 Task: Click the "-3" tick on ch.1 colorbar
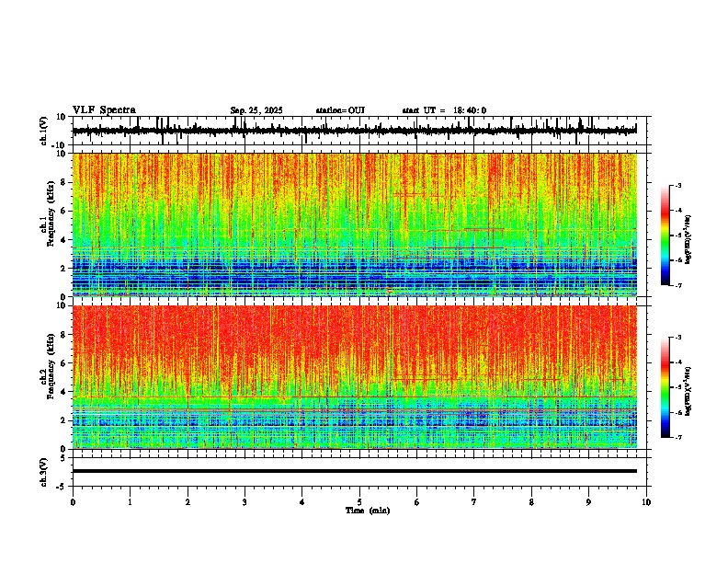pyautogui.click(x=677, y=185)
